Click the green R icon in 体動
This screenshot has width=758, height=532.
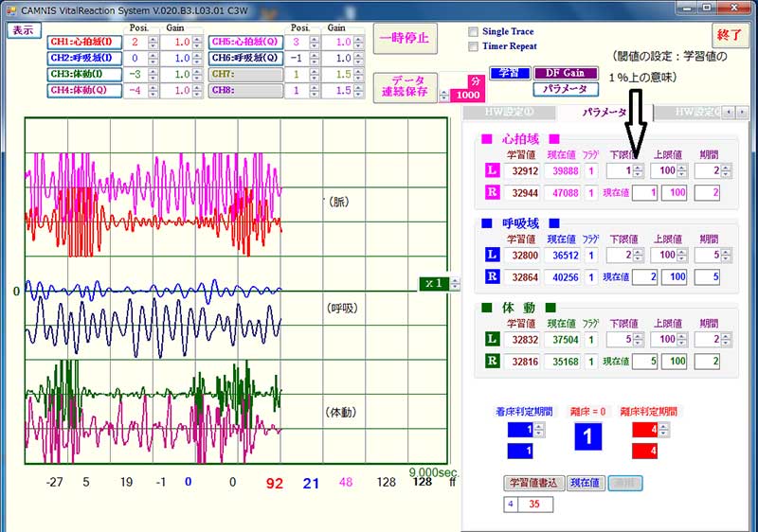(x=491, y=361)
